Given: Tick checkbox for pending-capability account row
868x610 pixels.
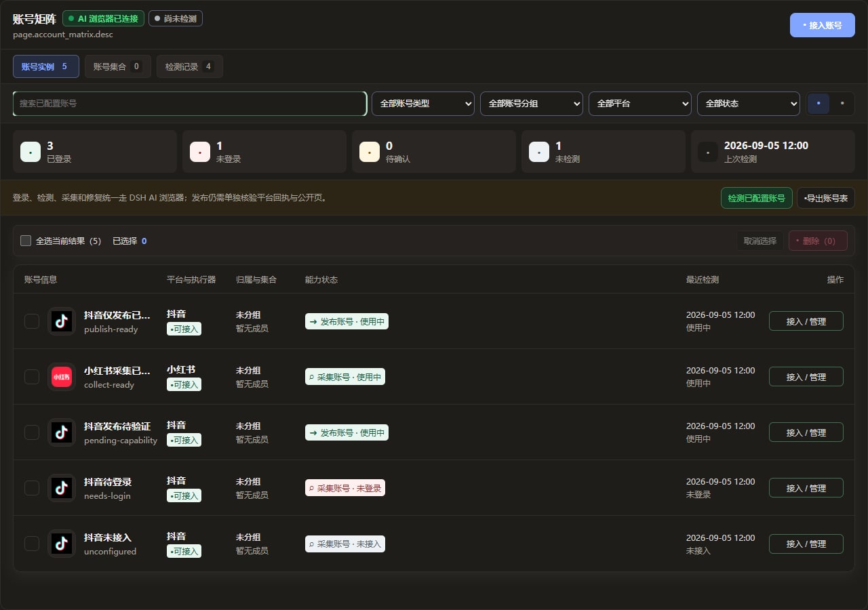Looking at the screenshot, I should (x=32, y=432).
